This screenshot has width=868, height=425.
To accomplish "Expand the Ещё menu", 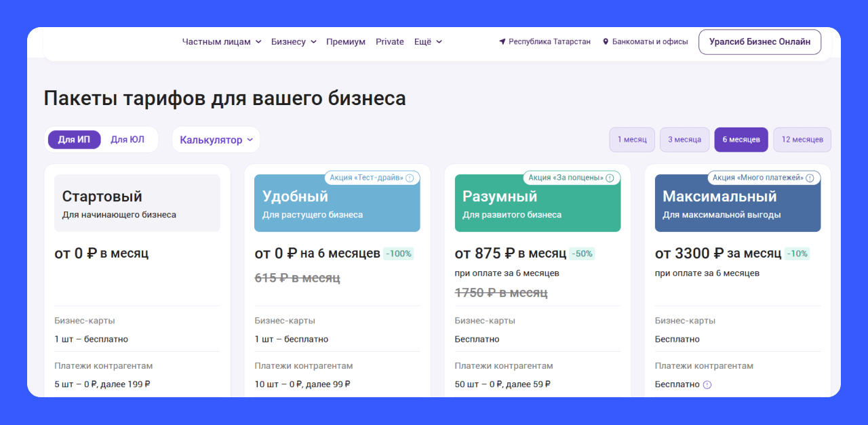I will click(428, 41).
